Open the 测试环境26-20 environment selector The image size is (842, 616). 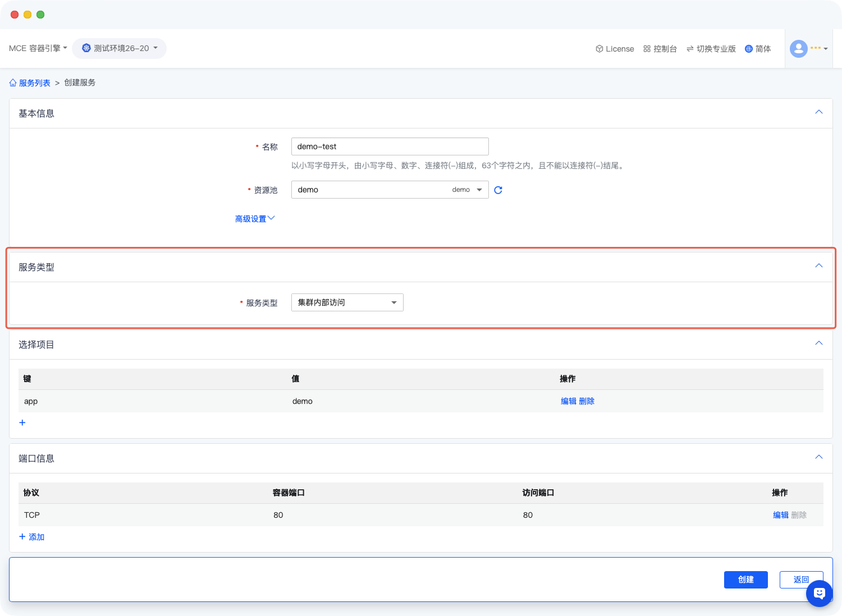click(119, 48)
